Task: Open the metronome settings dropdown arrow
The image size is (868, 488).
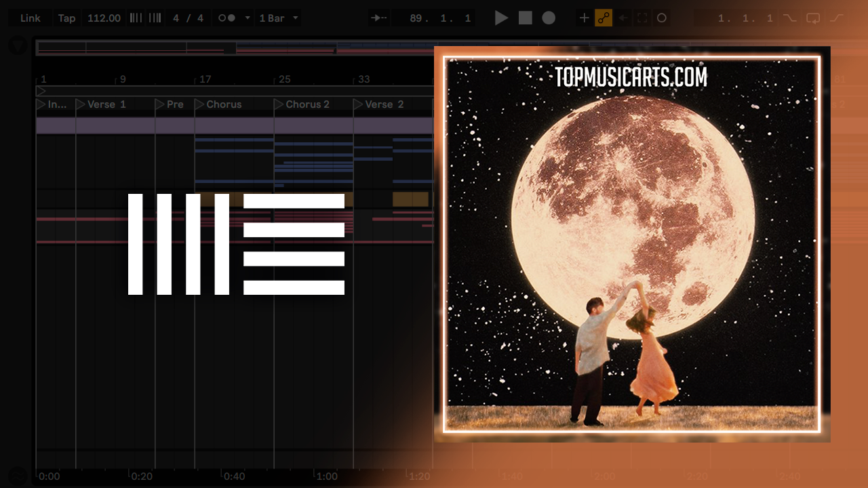Action: pyautogui.click(x=248, y=18)
